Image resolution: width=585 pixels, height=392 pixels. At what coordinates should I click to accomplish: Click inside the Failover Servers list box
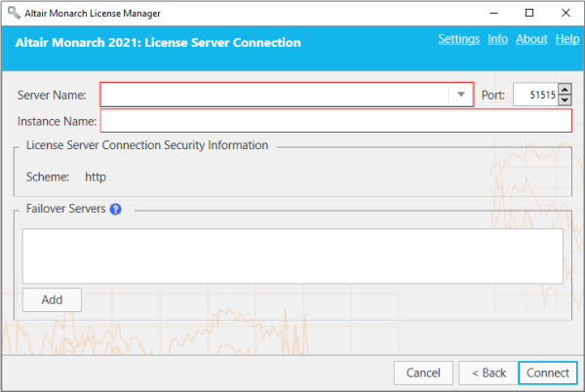[x=292, y=255]
